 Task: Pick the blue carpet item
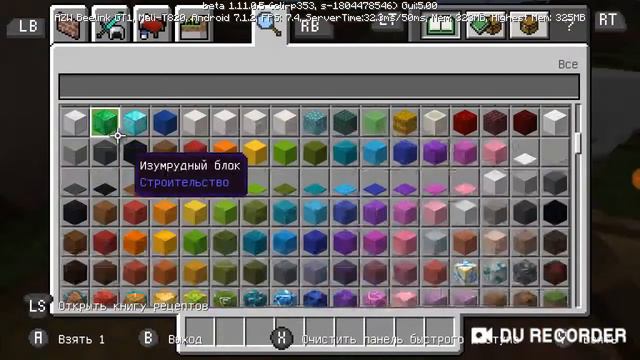tap(375, 182)
